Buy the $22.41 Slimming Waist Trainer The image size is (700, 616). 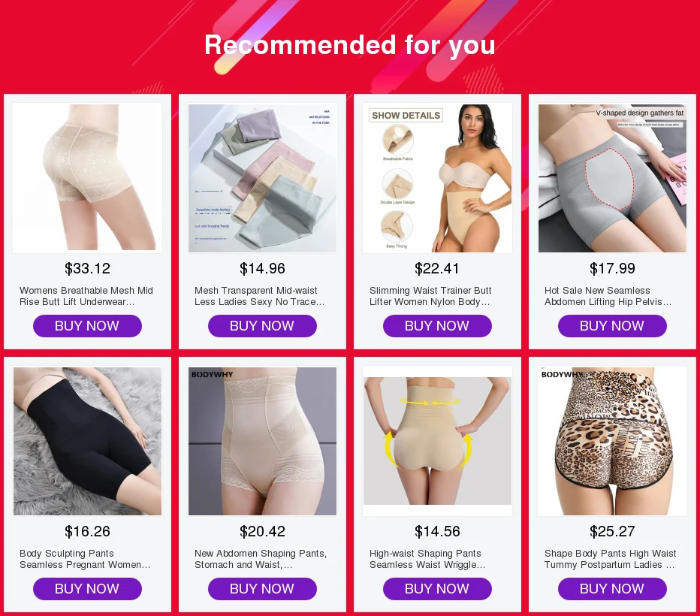coord(437,326)
